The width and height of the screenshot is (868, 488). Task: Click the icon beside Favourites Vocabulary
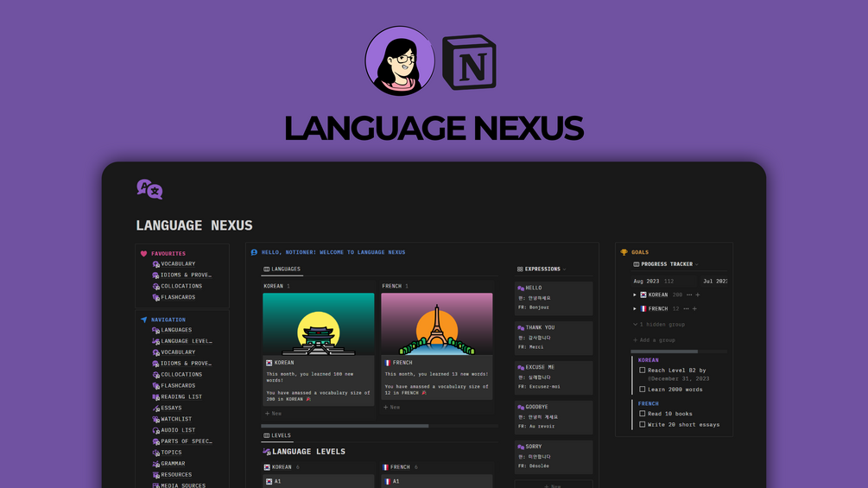pos(155,264)
